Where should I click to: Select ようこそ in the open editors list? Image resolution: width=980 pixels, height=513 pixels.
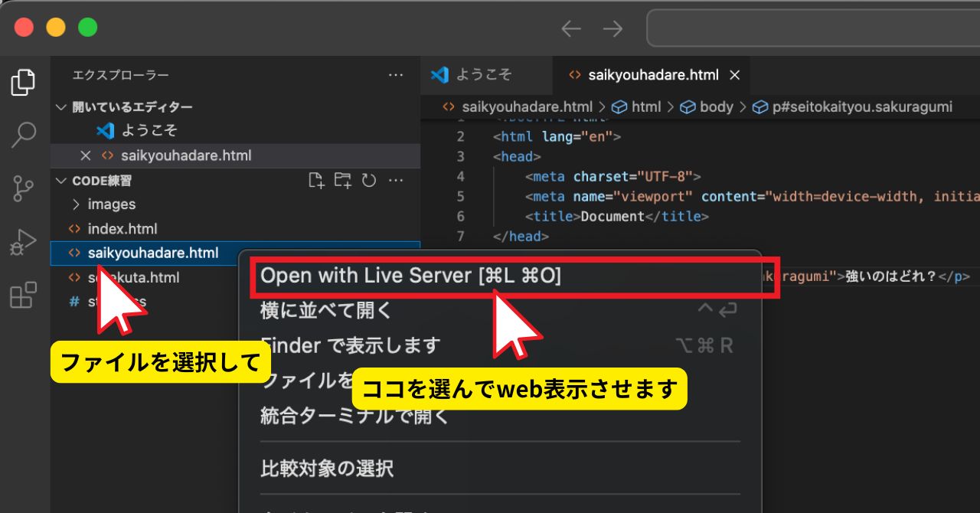click(x=149, y=131)
